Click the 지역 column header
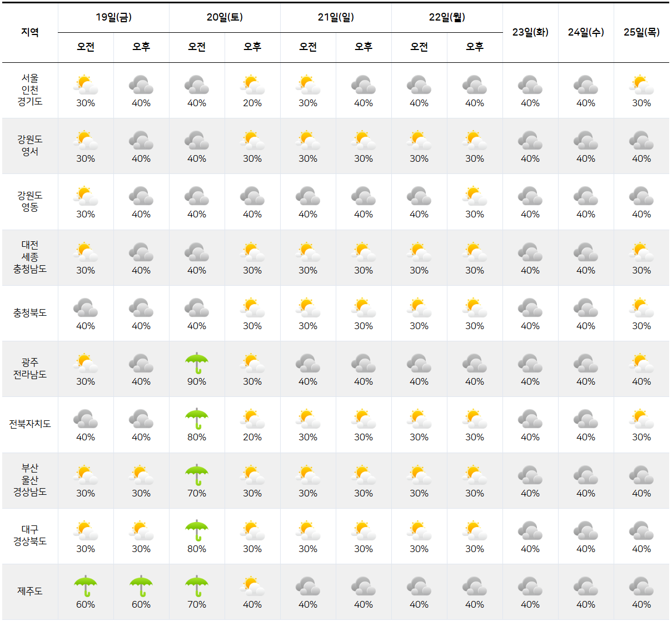Screen dimensions: 672x621 click(x=30, y=32)
